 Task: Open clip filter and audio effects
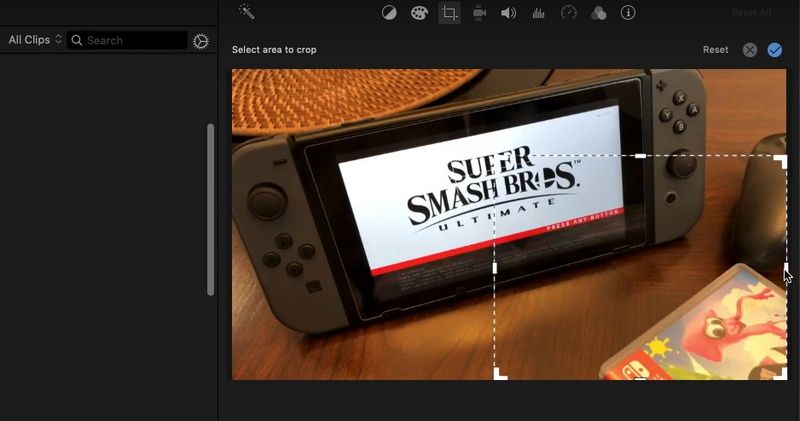tap(598, 13)
